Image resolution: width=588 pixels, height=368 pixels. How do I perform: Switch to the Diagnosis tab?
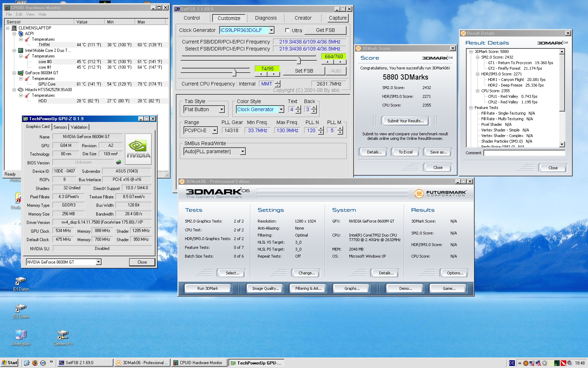(x=266, y=18)
